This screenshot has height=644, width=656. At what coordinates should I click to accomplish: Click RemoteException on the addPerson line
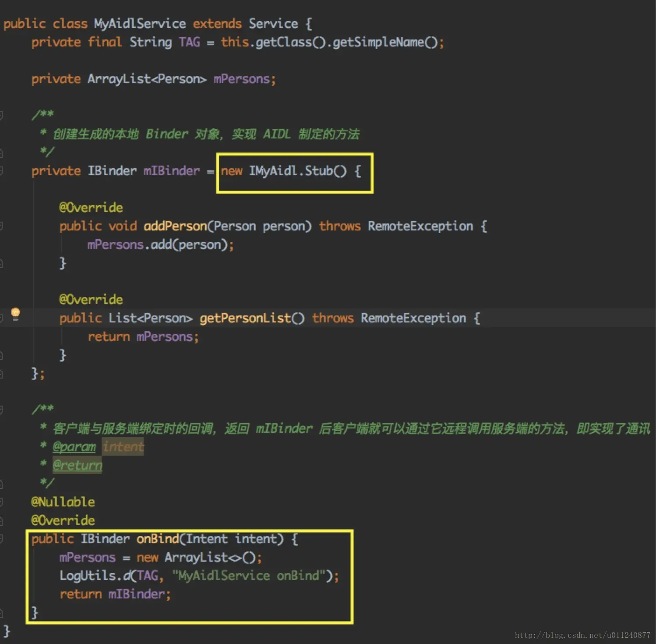click(420, 226)
